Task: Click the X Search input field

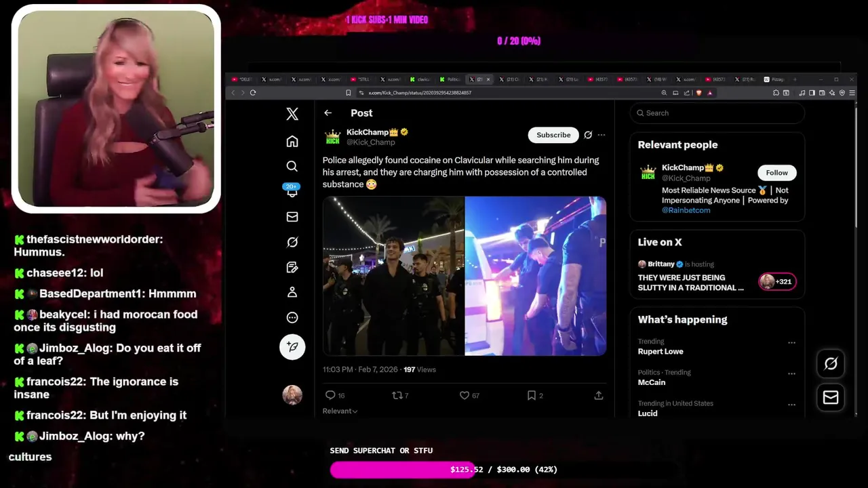Action: 717,113
